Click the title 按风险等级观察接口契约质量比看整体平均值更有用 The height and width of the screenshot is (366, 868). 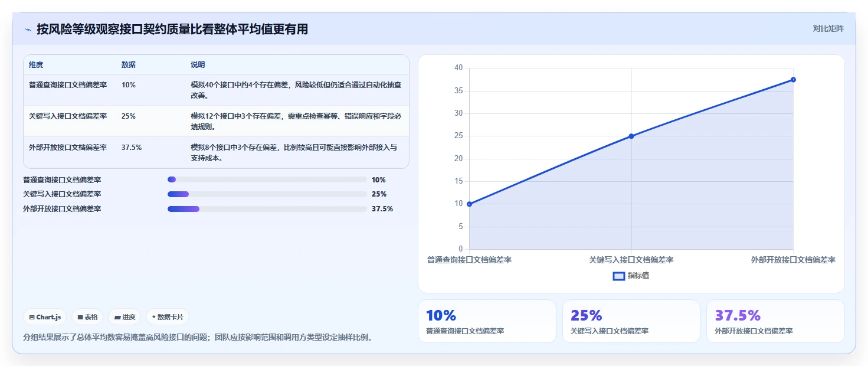point(172,30)
